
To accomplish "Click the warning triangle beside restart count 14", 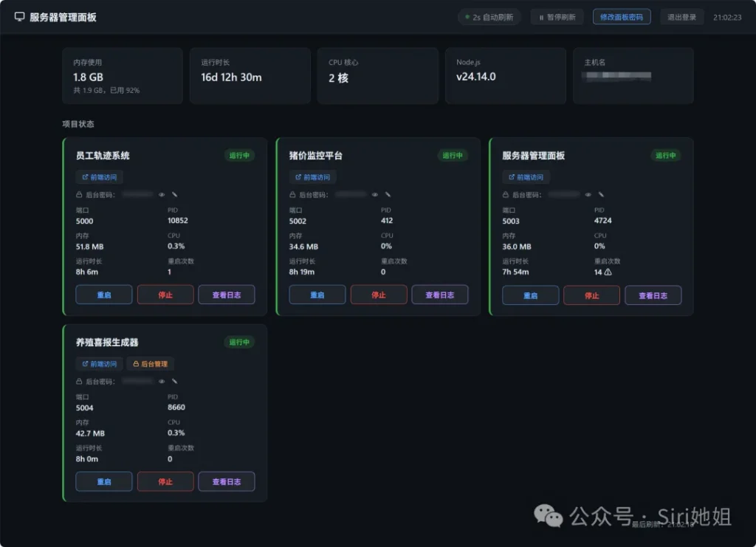I will point(608,272).
